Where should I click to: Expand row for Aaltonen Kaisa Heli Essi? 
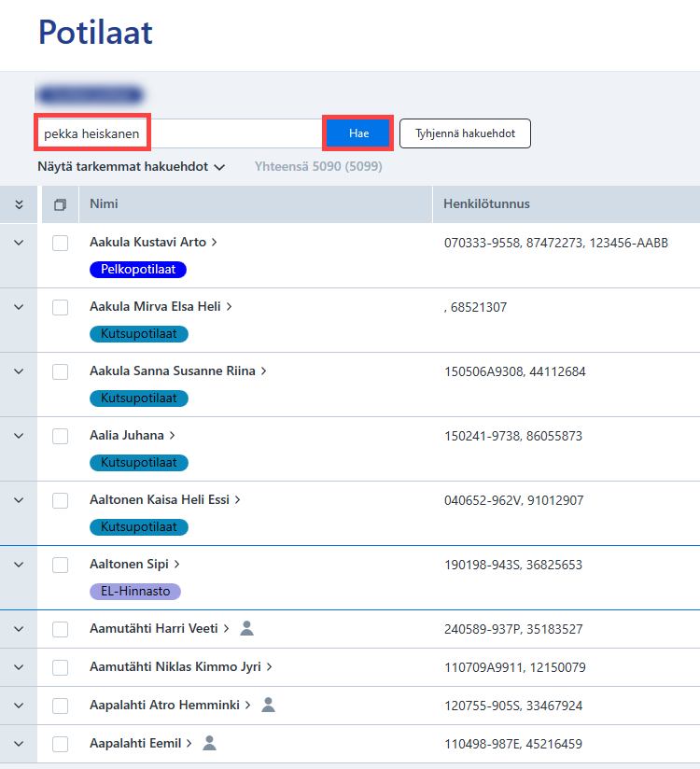tap(19, 500)
